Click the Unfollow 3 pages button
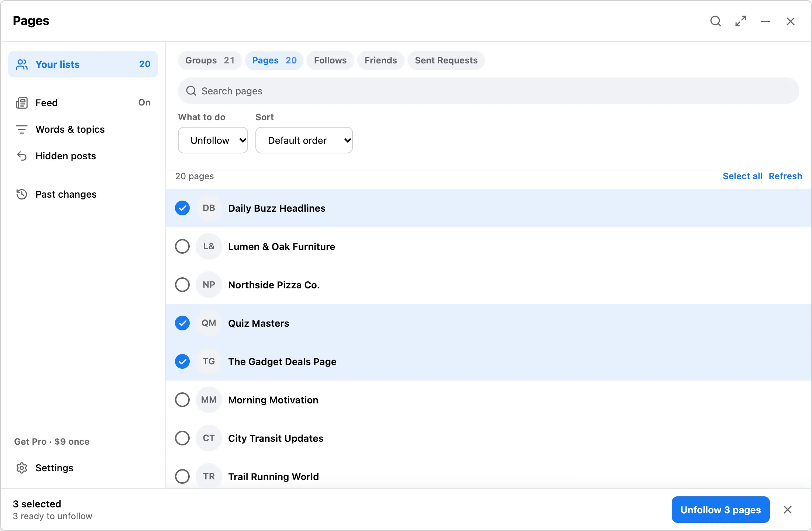 (x=720, y=510)
